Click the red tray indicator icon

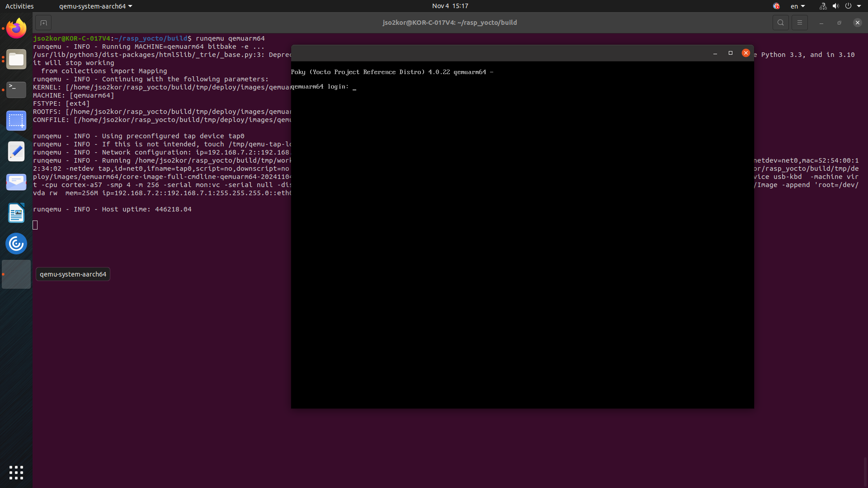pyautogui.click(x=776, y=6)
